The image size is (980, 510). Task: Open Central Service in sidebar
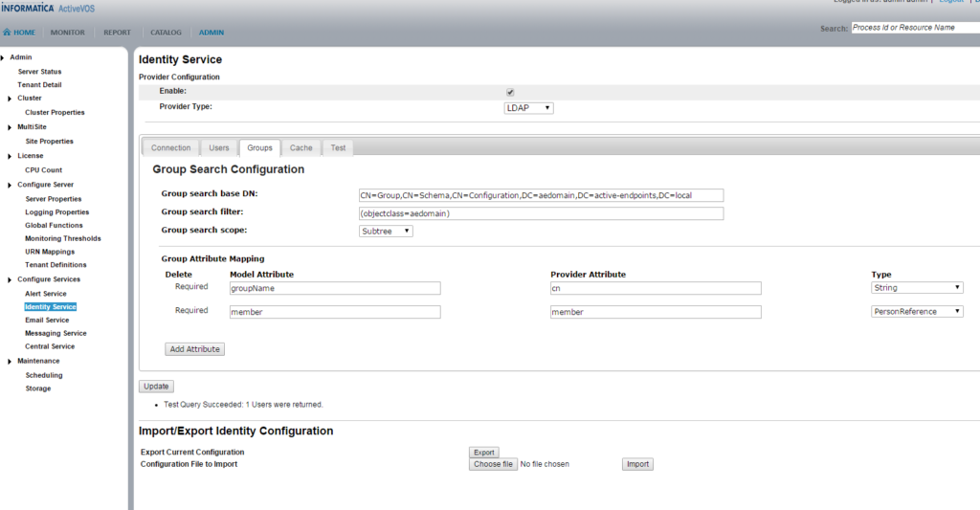tap(50, 347)
